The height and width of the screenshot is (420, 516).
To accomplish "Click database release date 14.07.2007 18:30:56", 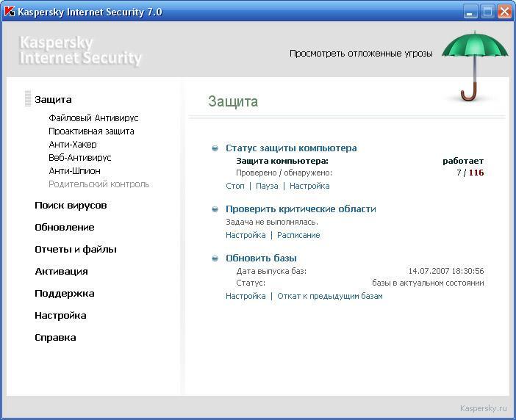I will tap(446, 271).
